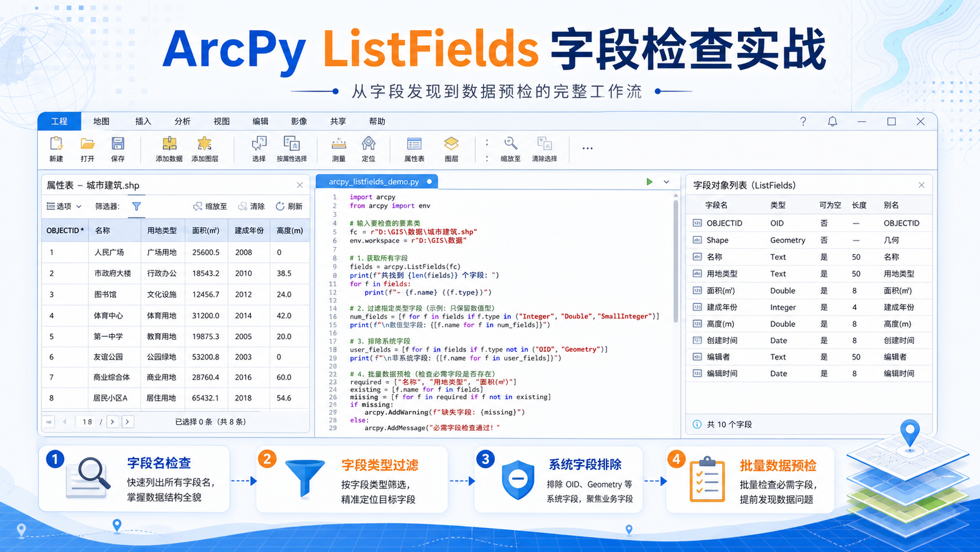Click the 添加图层 (Add Layer) star icon
This screenshot has height=552, width=980.
point(205,144)
